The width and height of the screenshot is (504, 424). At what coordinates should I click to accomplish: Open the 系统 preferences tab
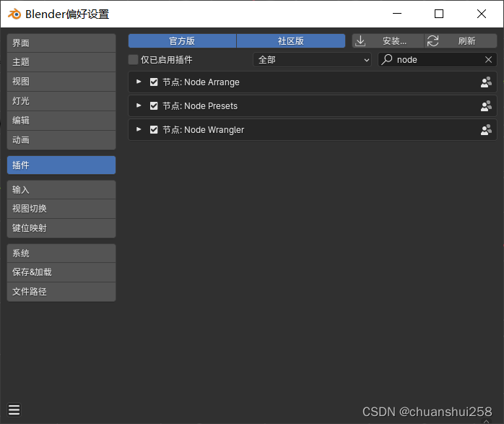61,254
